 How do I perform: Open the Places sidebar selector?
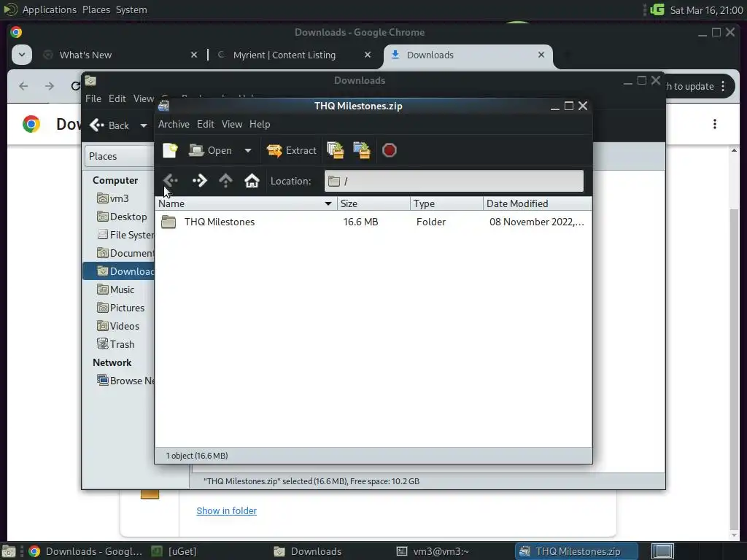(x=119, y=156)
